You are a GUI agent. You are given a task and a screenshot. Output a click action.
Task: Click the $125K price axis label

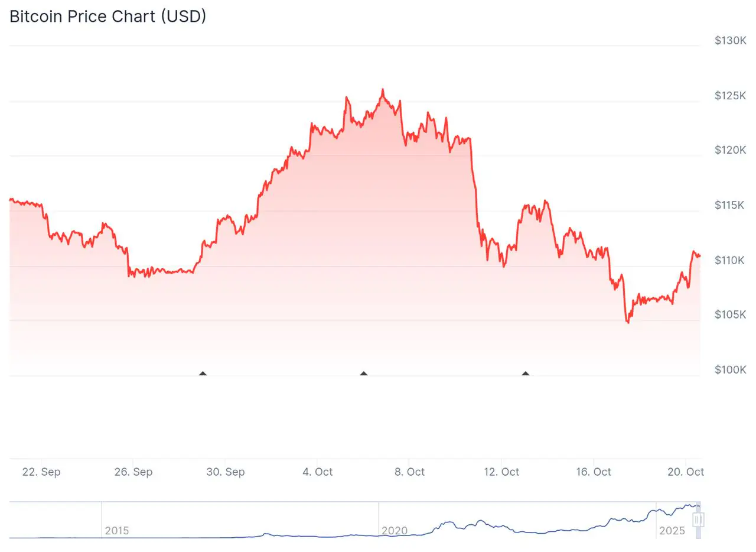(731, 96)
